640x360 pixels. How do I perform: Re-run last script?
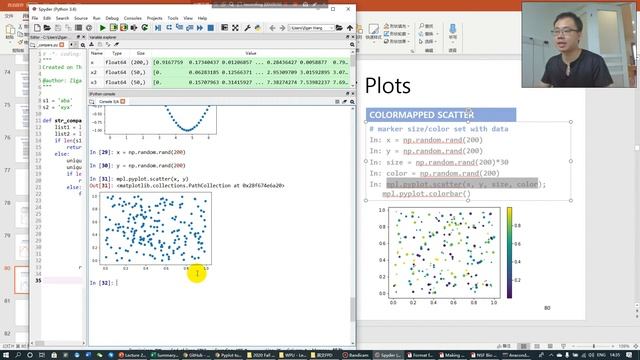[144, 28]
